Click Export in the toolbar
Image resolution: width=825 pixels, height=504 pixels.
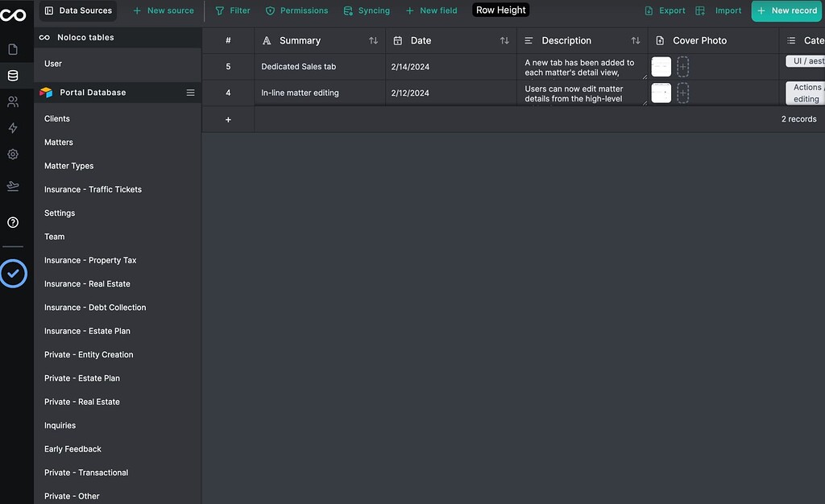pyautogui.click(x=666, y=10)
